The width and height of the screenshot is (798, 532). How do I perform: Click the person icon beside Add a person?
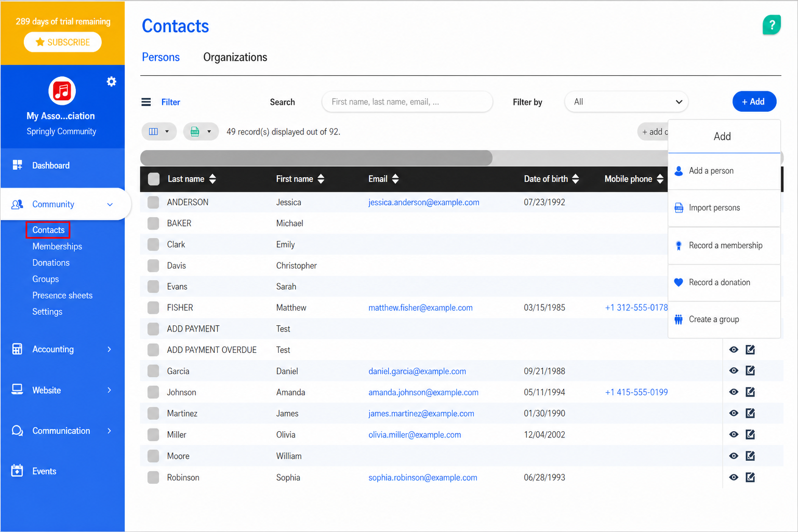(679, 171)
